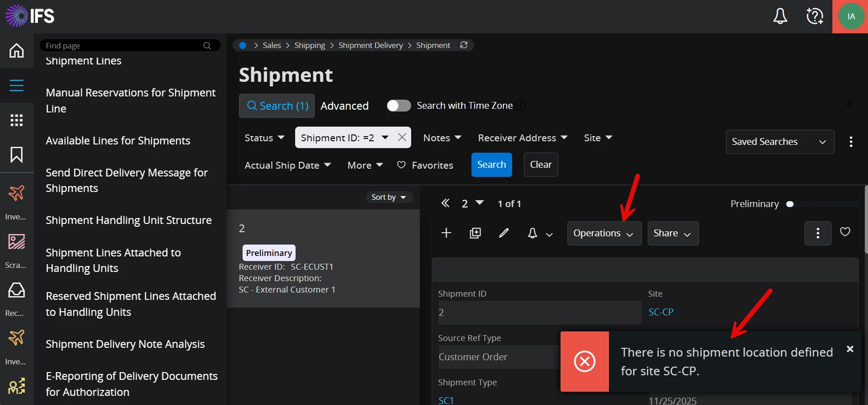The width and height of the screenshot is (868, 405).
Task: Toggle the Favorites filter
Action: click(x=425, y=165)
